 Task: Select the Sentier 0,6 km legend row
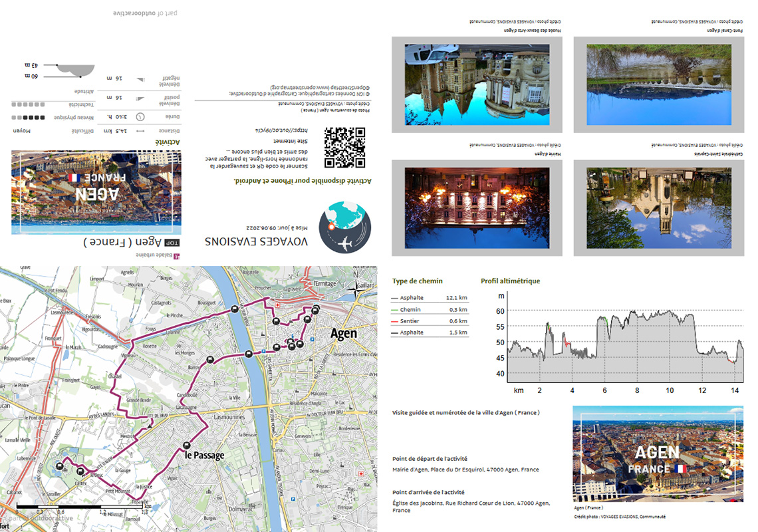pyautogui.click(x=430, y=321)
